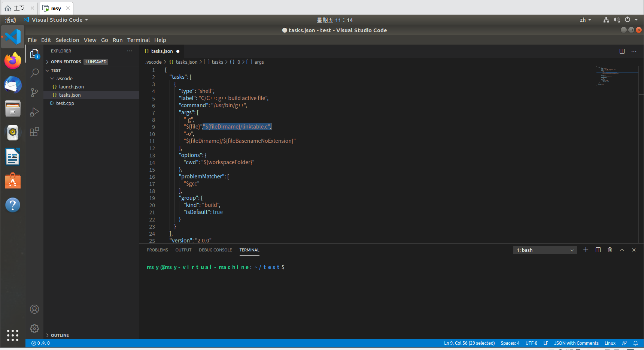Open notifications bell in status bar
Viewport: 644px width, 350px height.
tap(635, 343)
